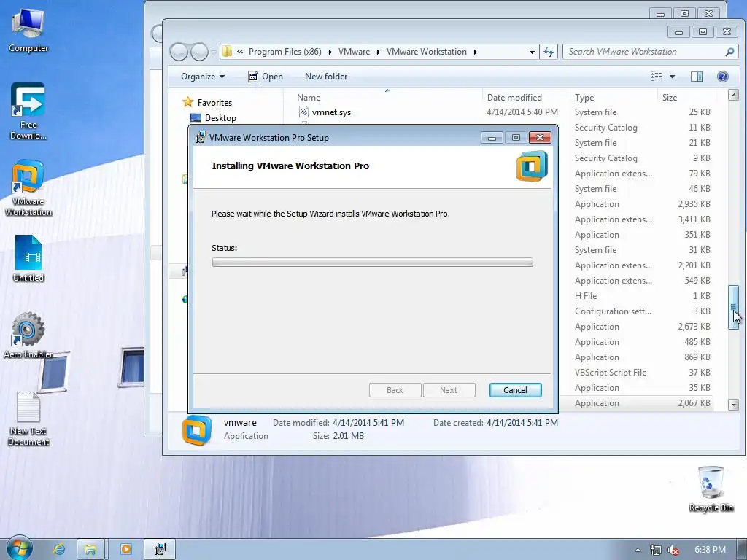Click the file list scrollbar thumb
Screen dimensions: 747x560
click(x=734, y=307)
